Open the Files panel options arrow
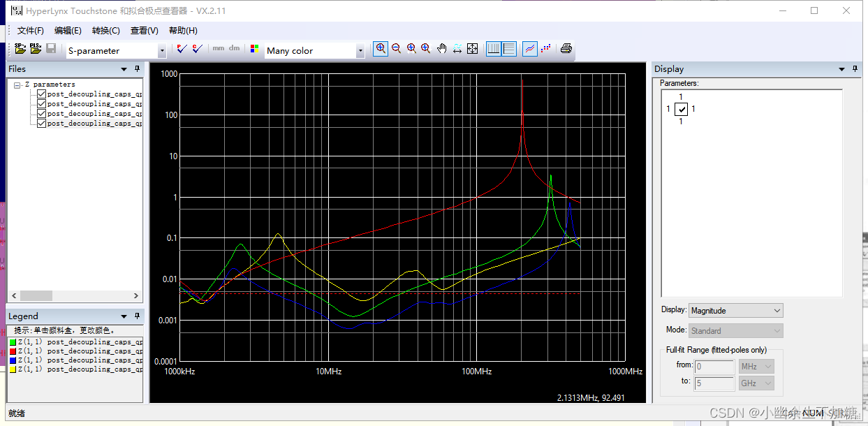 (124, 68)
